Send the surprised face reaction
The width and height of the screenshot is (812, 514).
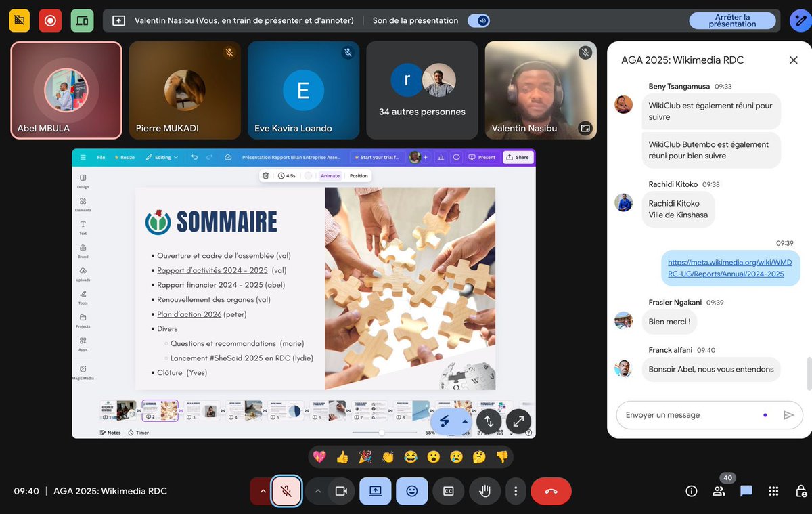click(433, 456)
